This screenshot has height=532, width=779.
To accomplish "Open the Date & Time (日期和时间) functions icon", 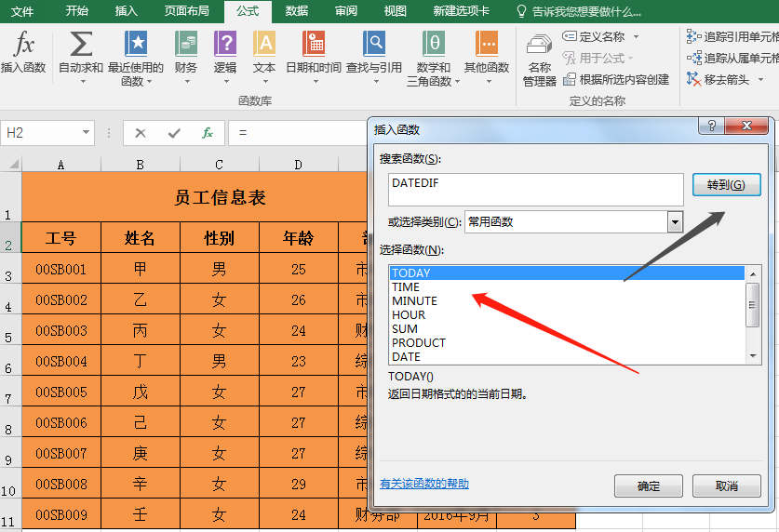I will click(314, 43).
